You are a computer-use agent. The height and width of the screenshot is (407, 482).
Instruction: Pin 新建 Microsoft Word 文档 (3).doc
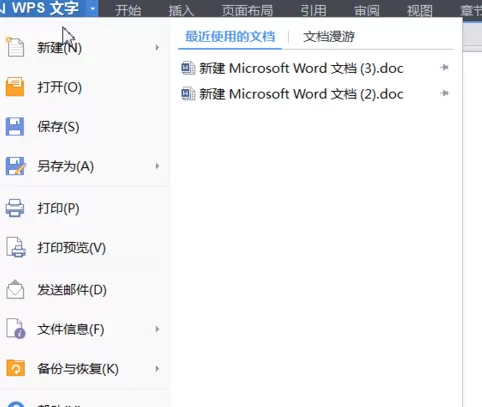click(444, 68)
